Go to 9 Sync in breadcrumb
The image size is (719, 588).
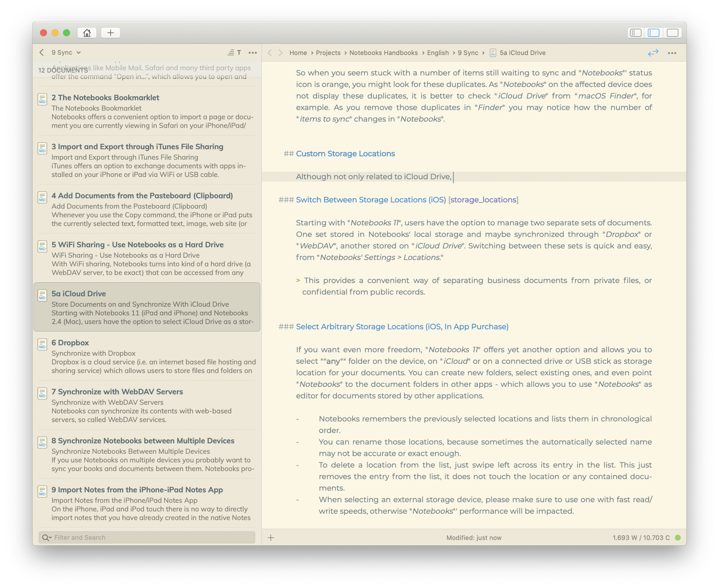[468, 53]
